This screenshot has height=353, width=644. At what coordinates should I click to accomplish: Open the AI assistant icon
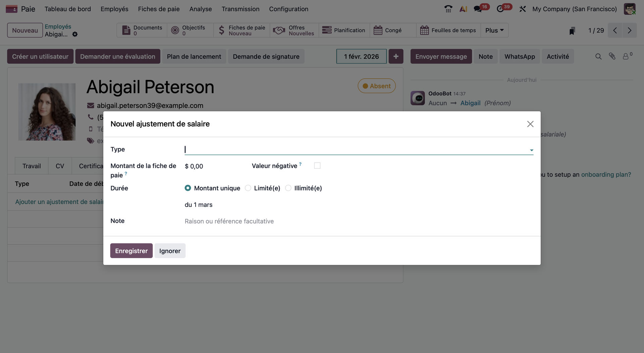[463, 9]
